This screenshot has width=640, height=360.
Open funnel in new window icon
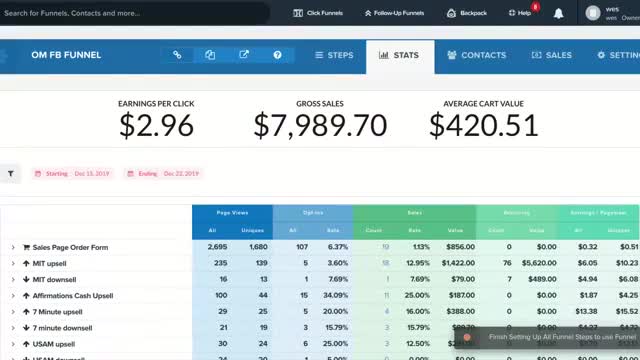[x=244, y=55]
